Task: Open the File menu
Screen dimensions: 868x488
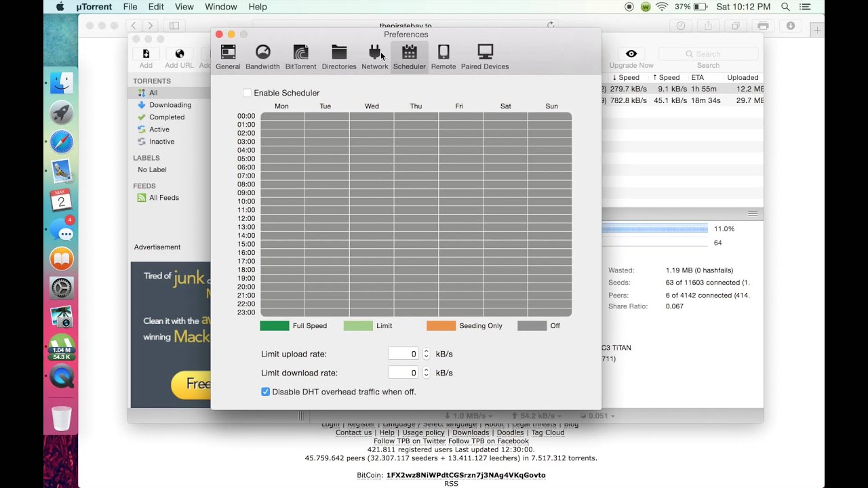Action: click(130, 7)
